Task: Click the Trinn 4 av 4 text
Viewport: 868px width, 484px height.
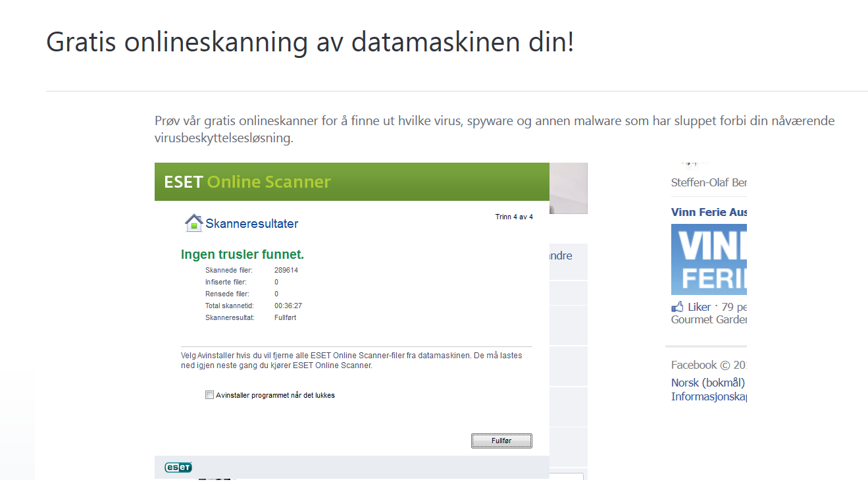Action: tap(514, 217)
